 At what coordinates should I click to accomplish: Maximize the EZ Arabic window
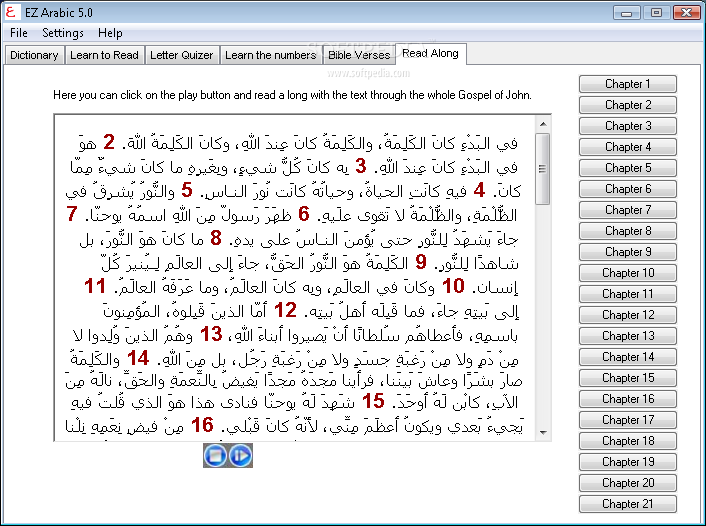(656, 13)
